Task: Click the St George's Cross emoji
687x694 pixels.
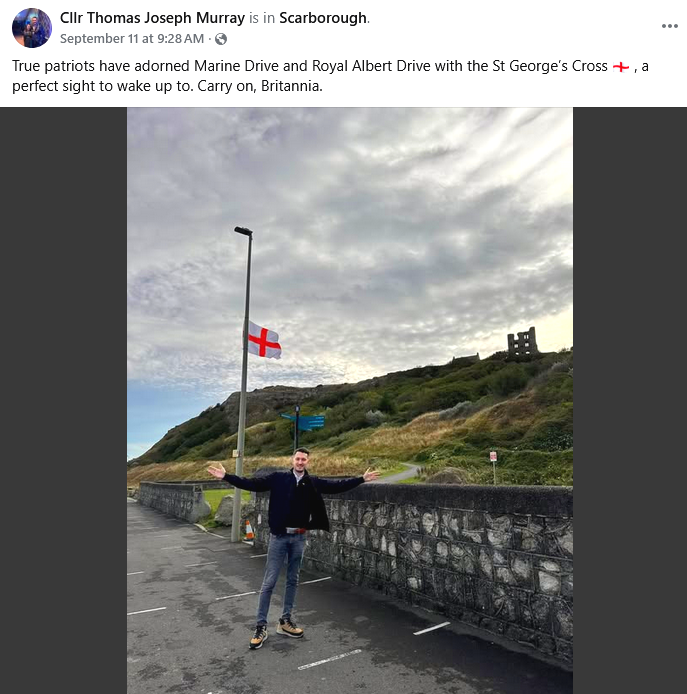Action: tap(621, 67)
